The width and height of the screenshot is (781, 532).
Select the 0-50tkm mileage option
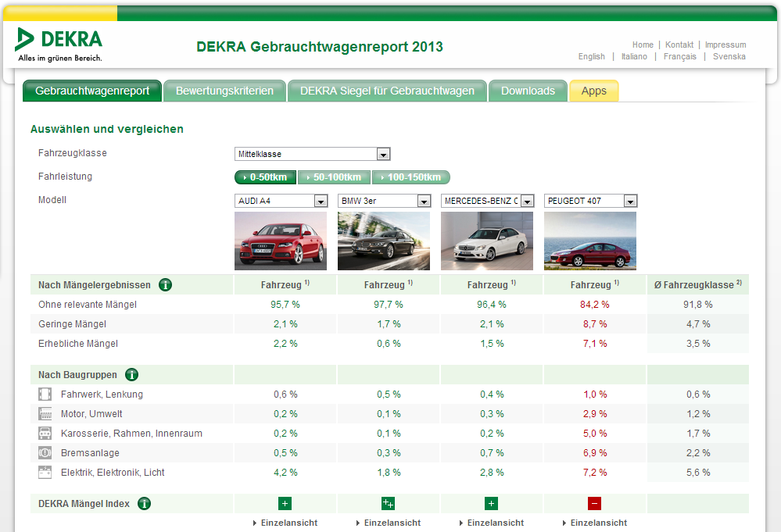[x=266, y=177]
